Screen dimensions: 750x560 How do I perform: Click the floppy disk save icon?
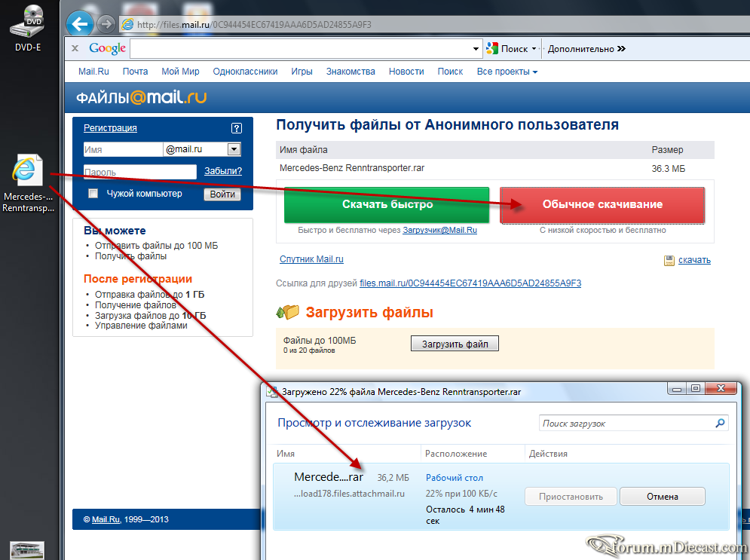pyautogui.click(x=669, y=261)
